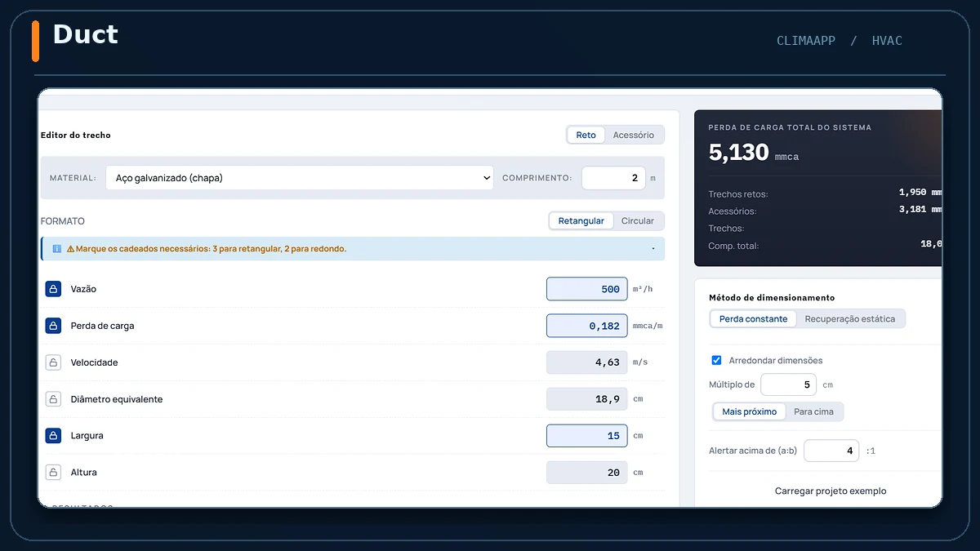Click the Altura value field

click(x=587, y=473)
